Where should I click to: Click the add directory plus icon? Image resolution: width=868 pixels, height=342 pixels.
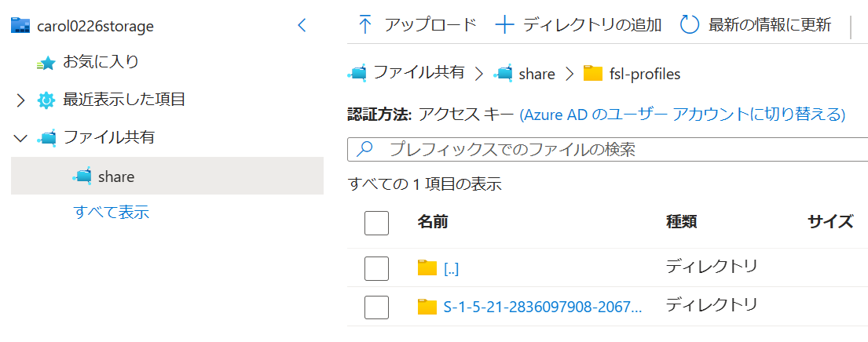pos(504,24)
